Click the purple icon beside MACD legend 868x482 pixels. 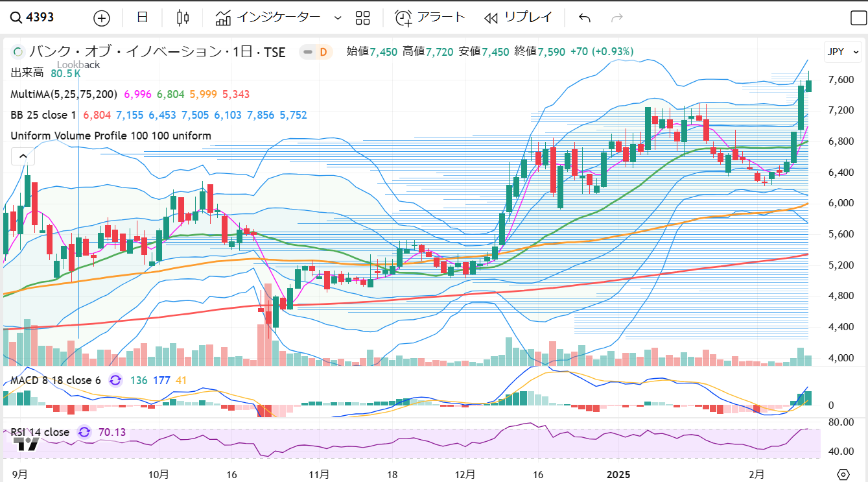[x=115, y=380]
